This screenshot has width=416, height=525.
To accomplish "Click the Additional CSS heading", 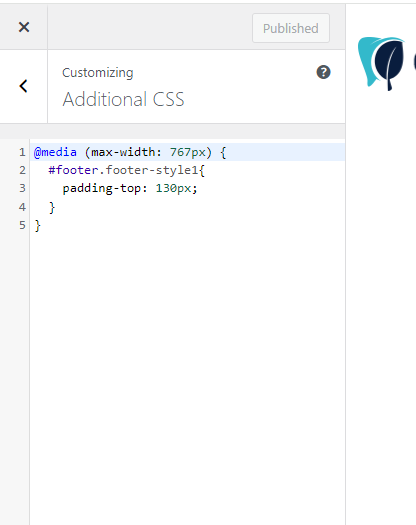I will point(123,99).
